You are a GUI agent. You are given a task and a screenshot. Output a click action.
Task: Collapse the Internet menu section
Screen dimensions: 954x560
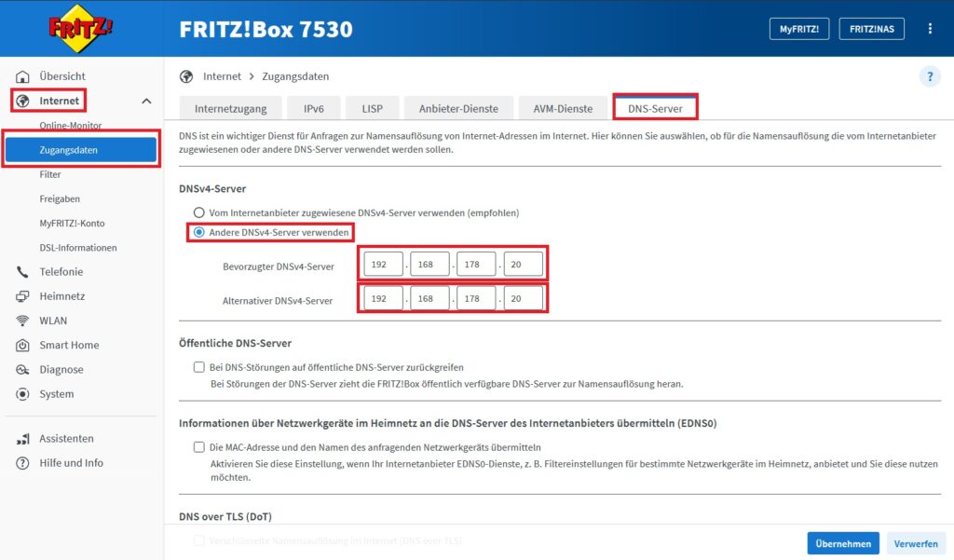coord(146,101)
